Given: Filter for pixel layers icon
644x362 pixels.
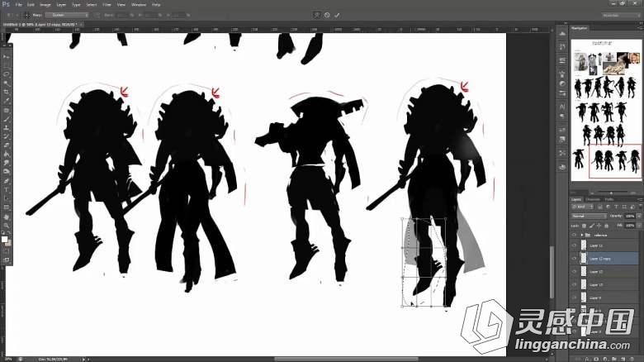Looking at the screenshot, I should point(600,207).
